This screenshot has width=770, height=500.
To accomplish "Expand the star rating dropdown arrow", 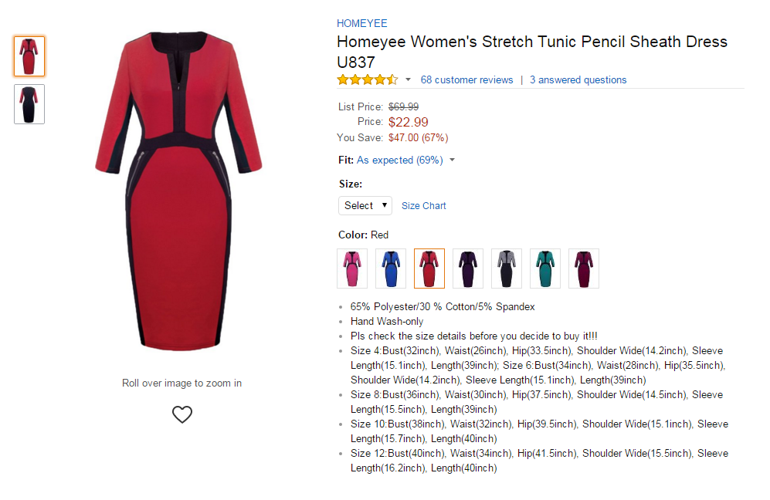I will pos(408,80).
